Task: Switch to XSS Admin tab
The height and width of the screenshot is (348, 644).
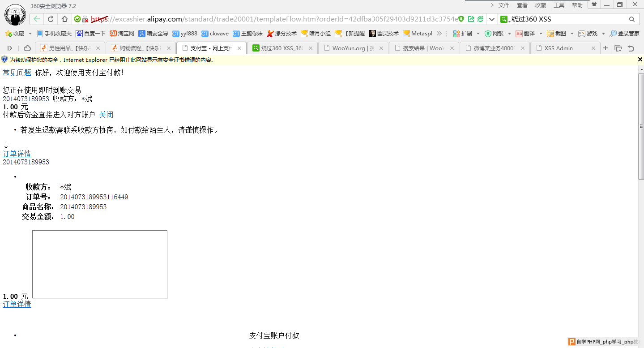Action: click(x=565, y=48)
